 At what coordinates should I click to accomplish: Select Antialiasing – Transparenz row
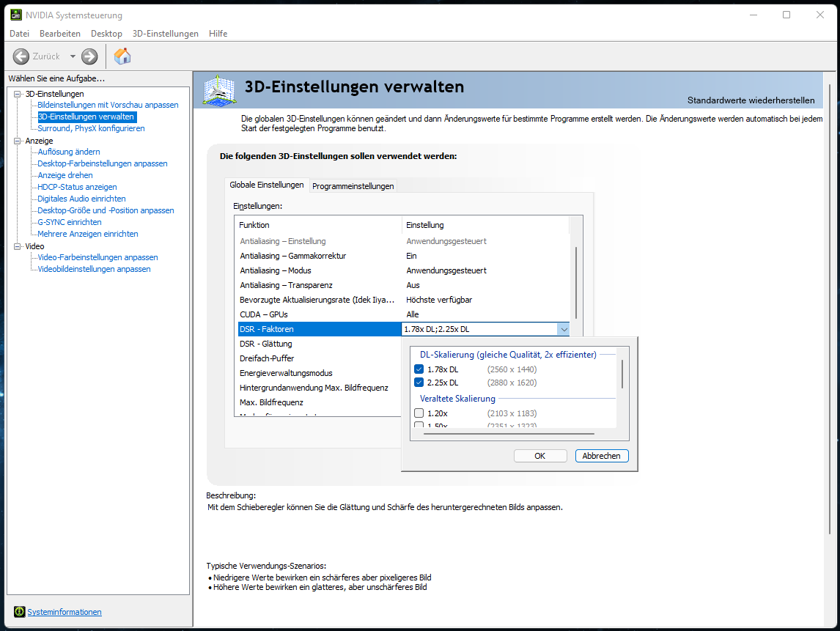(x=403, y=286)
